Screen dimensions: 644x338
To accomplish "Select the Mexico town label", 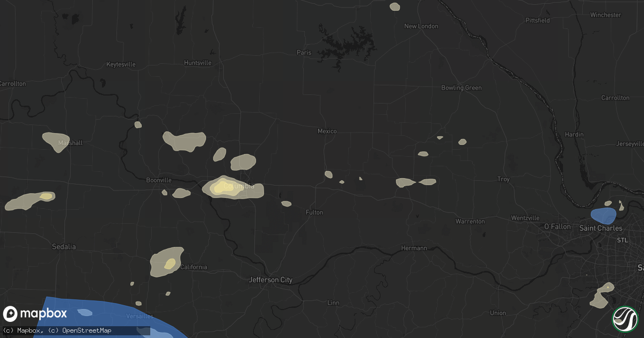I will 327,131.
